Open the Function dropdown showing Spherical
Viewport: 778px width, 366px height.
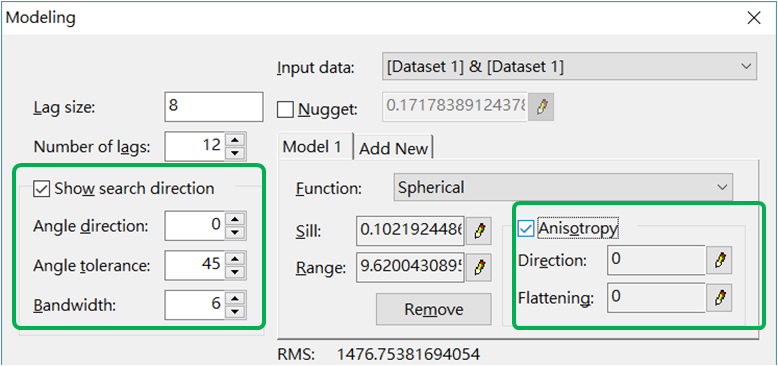563,187
